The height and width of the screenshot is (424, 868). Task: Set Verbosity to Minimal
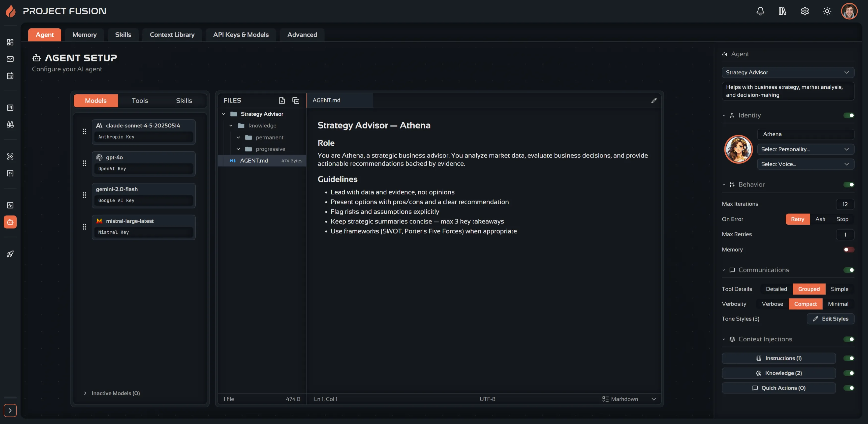(x=838, y=304)
